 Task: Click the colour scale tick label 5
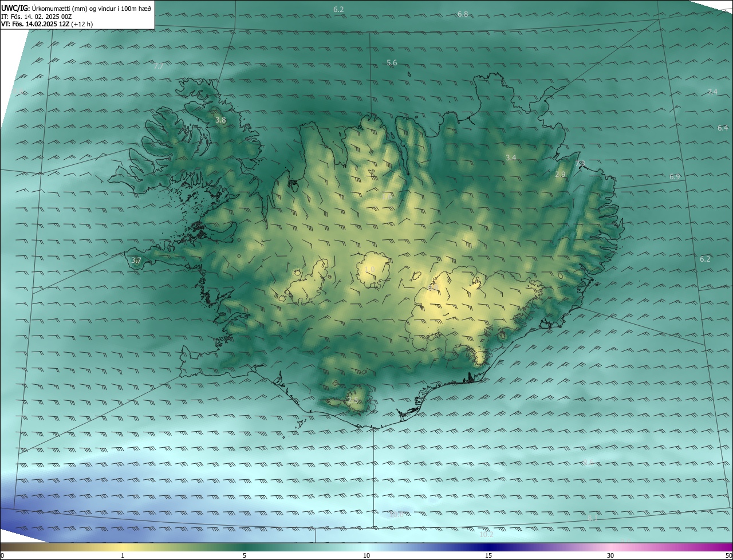[245, 555]
